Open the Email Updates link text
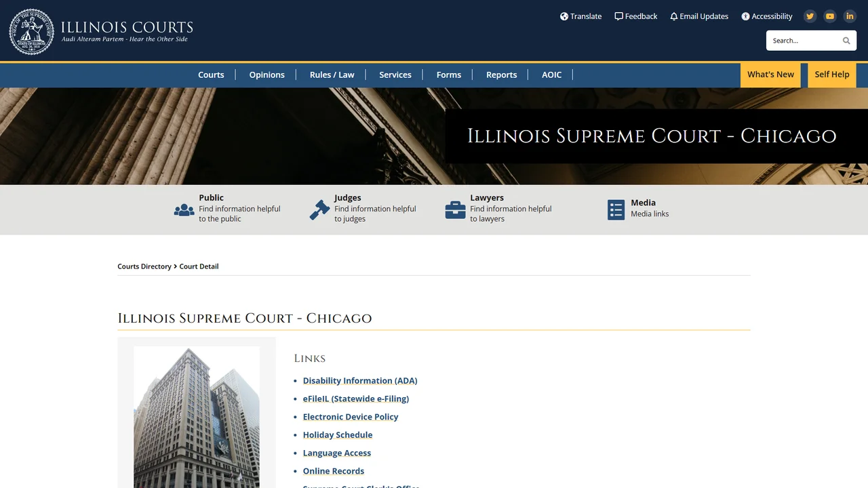The image size is (868, 488). (x=704, y=16)
